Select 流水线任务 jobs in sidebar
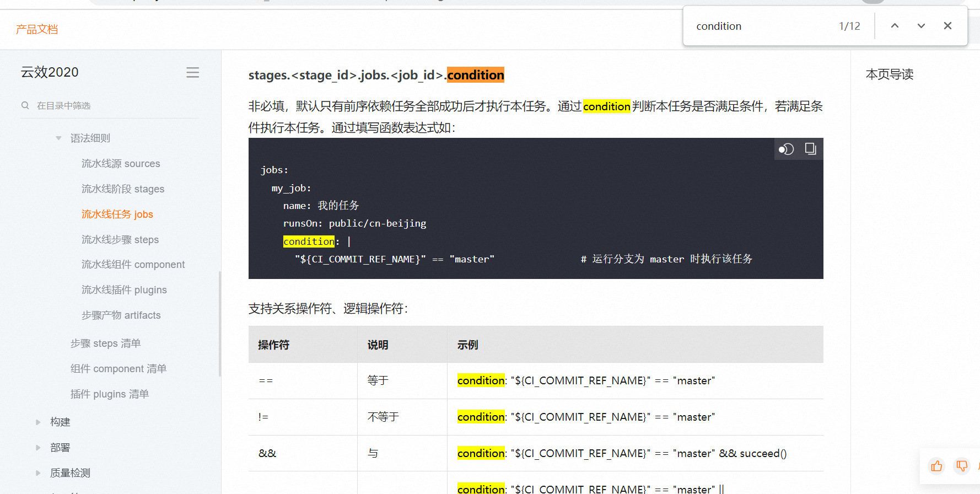The height and width of the screenshot is (494, 980). click(117, 214)
